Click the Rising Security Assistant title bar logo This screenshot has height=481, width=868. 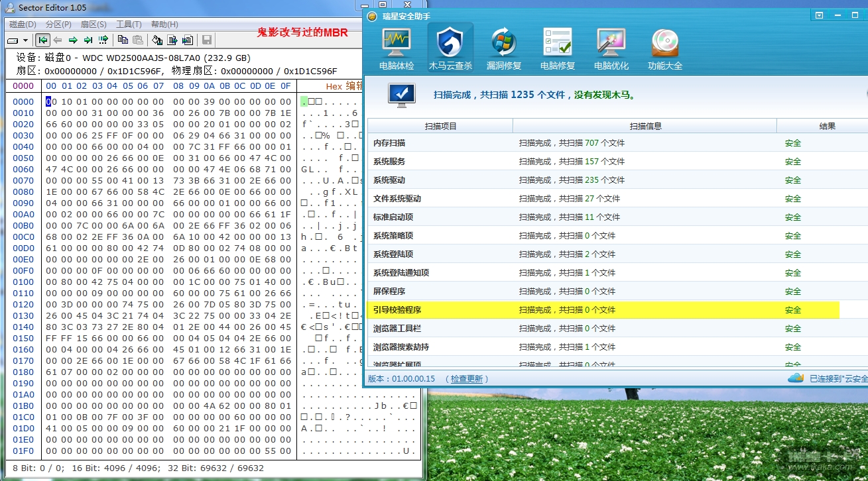(x=372, y=16)
